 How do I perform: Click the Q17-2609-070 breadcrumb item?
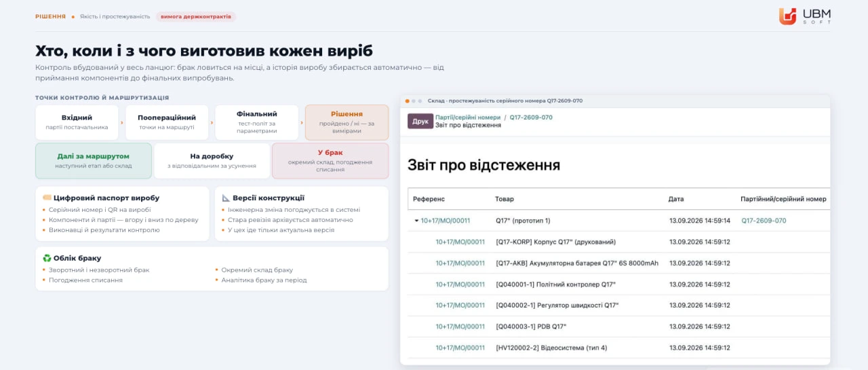(x=531, y=117)
